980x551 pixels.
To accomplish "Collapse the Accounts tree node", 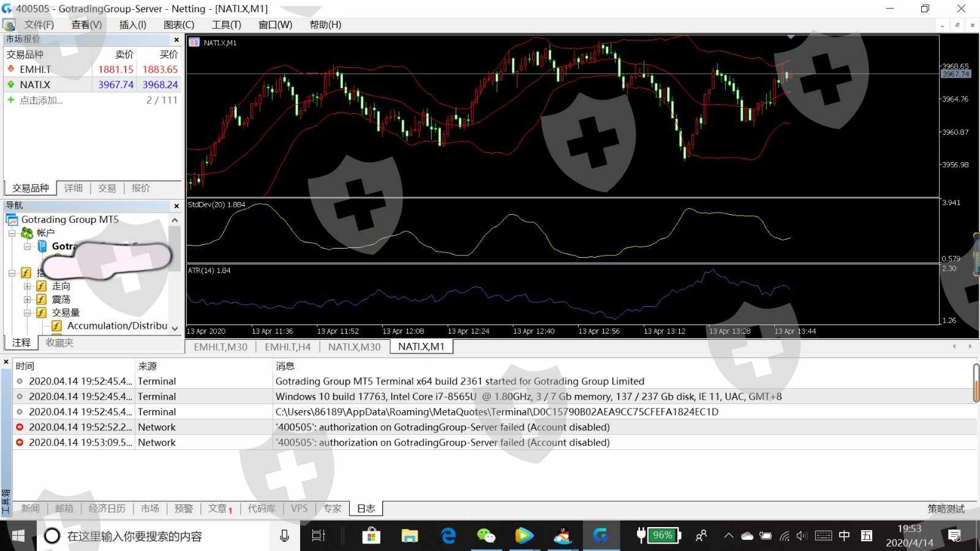I will [12, 233].
